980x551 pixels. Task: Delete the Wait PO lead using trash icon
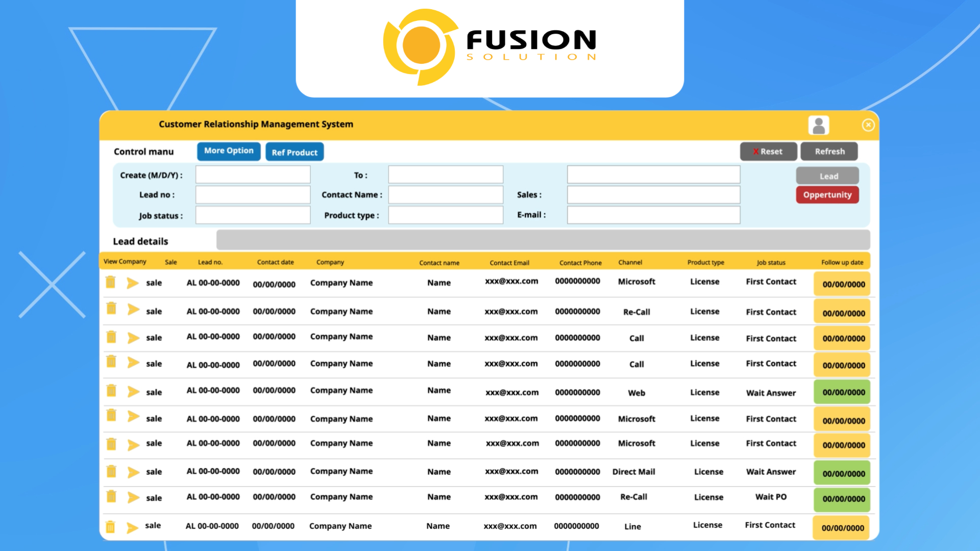coord(111,496)
